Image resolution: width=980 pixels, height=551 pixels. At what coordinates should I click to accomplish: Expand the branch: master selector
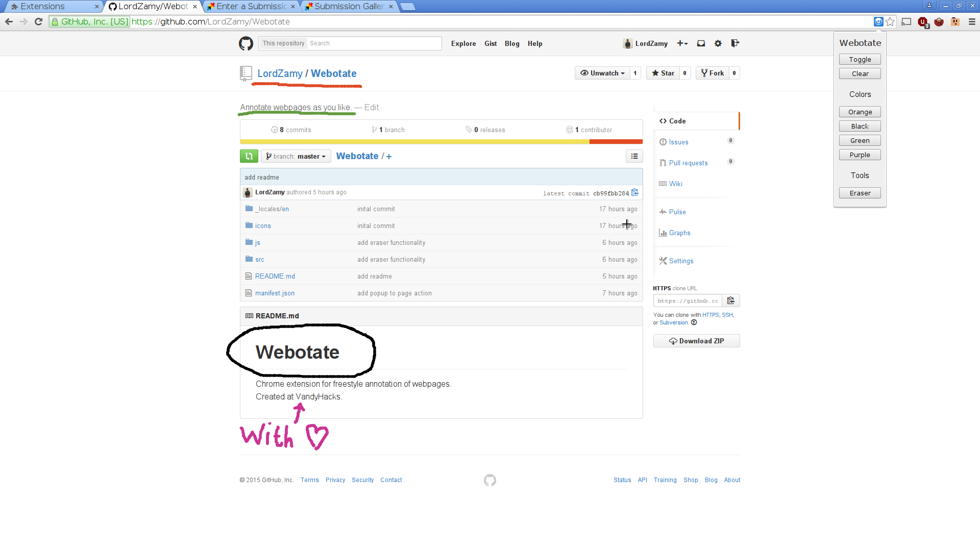pos(296,156)
